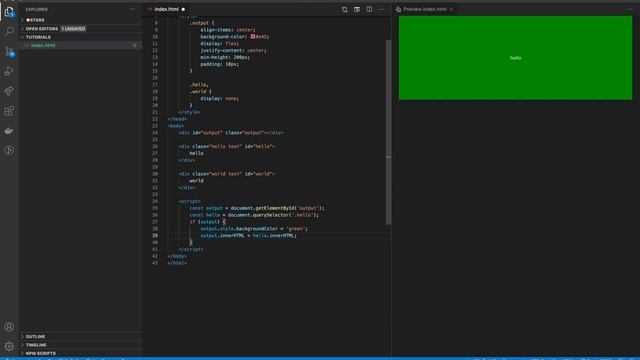Click the div id="output" line
This screenshot has height=360, width=640.
pyautogui.click(x=231, y=133)
